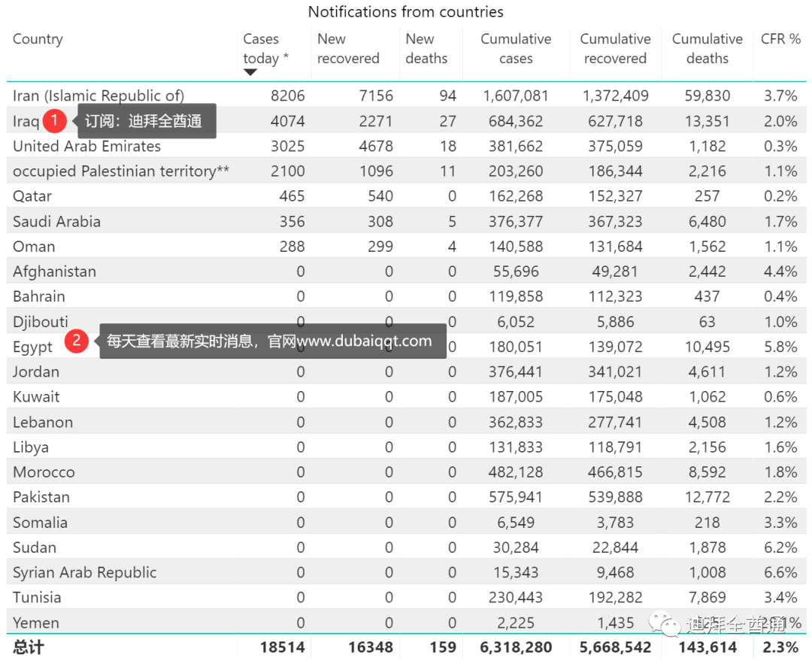This screenshot has height=661, width=812.
Task: Select the Country column header
Action: (x=38, y=39)
